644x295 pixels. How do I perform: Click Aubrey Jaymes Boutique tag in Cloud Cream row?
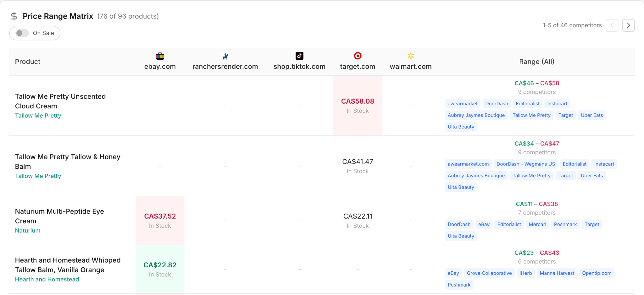(x=476, y=115)
